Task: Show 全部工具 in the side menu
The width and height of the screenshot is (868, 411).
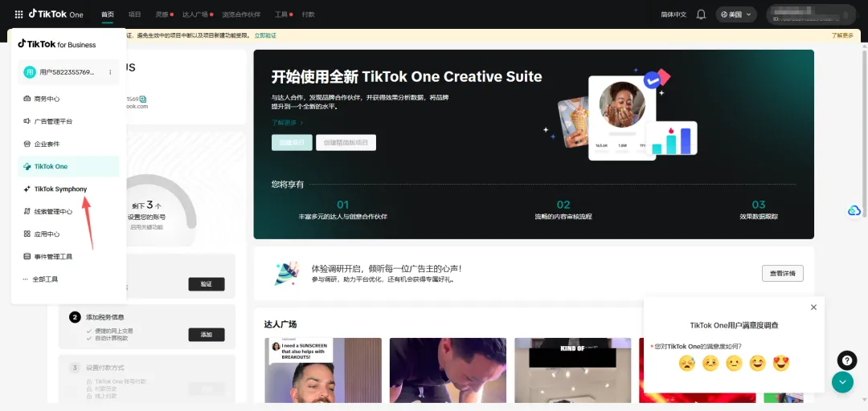Action: tap(68, 279)
